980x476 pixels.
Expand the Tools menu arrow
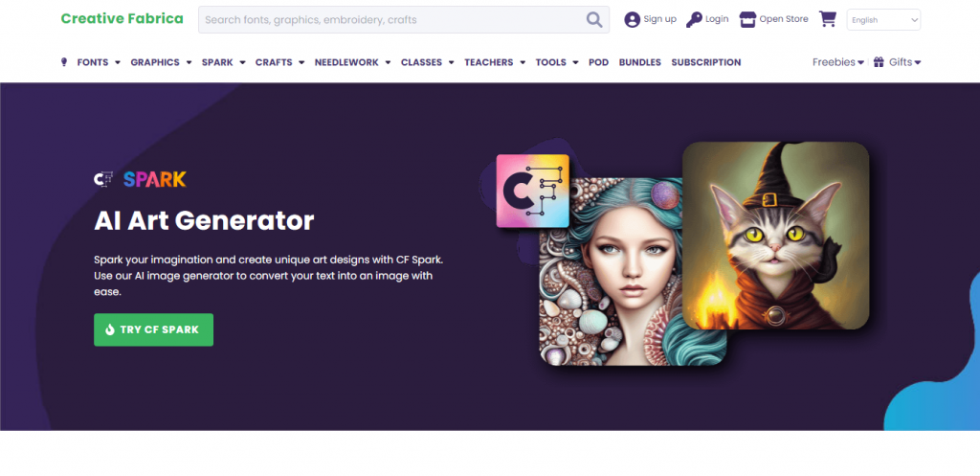click(x=575, y=62)
